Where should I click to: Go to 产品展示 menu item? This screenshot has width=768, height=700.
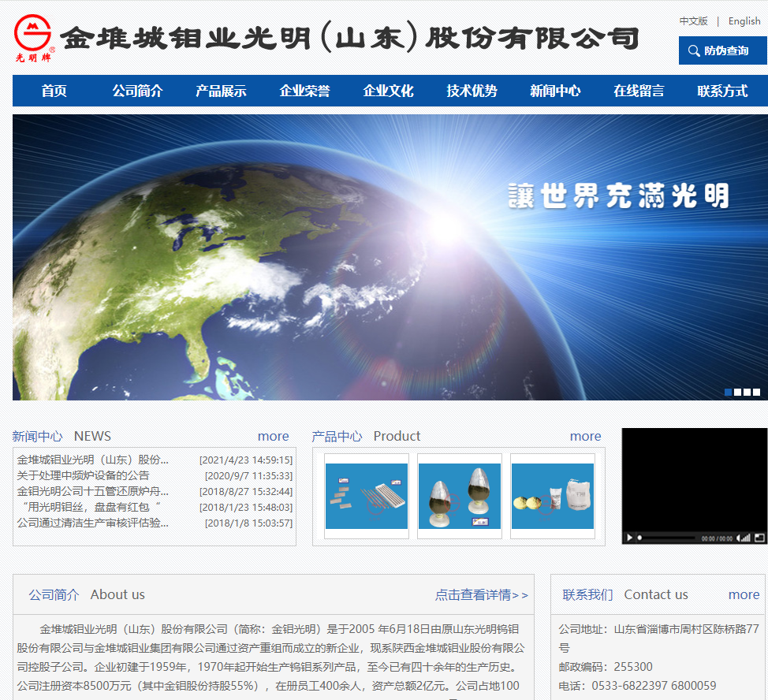pos(221,91)
